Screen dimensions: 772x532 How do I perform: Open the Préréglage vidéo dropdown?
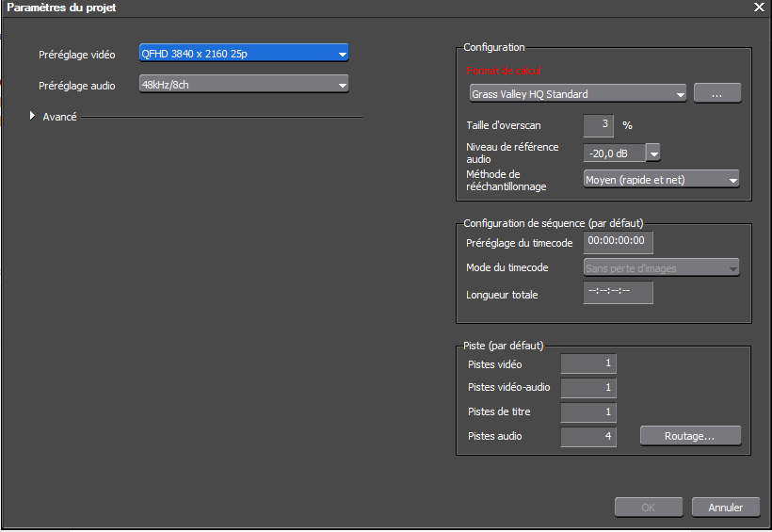[x=244, y=53]
